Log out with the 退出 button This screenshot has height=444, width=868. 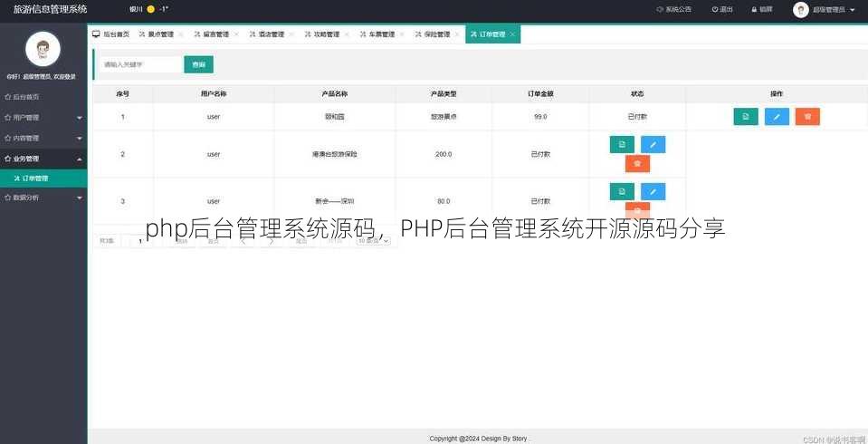click(722, 9)
